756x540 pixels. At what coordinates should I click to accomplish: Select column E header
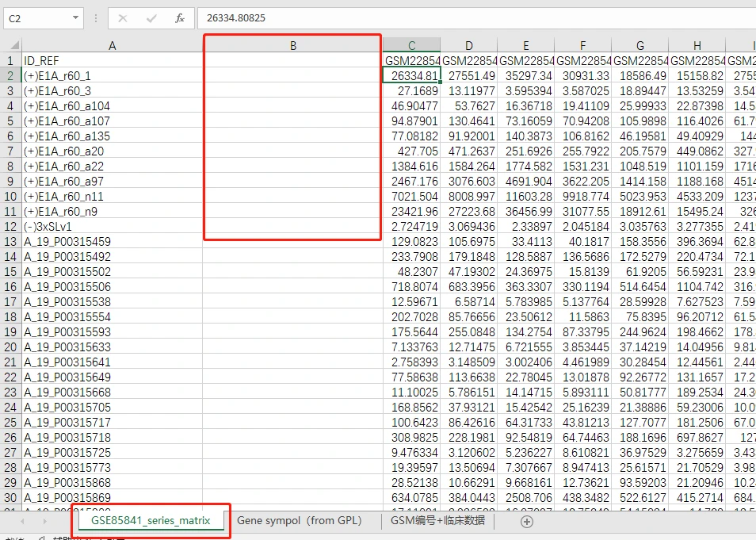tap(525, 46)
